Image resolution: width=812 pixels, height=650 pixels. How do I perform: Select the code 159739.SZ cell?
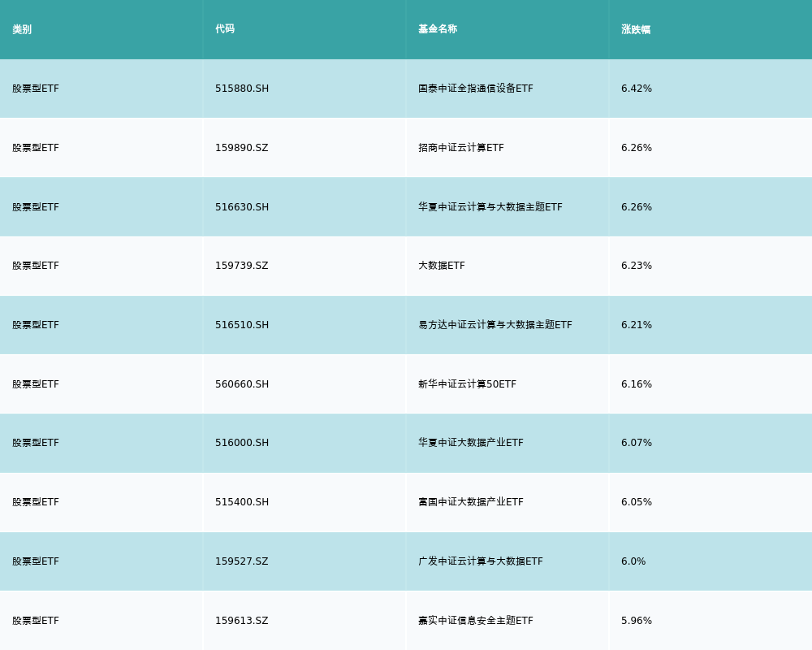241,266
